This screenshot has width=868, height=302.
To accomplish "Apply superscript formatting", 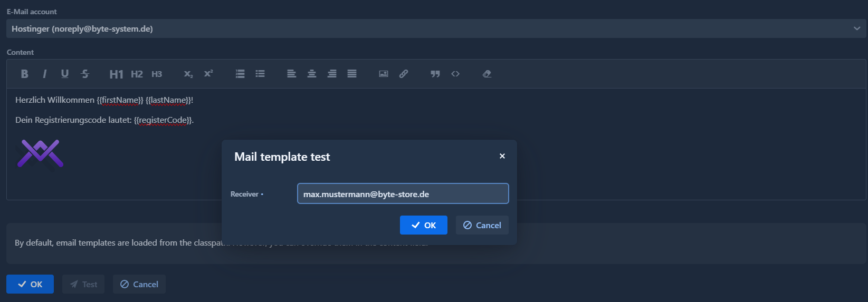I will pos(208,74).
